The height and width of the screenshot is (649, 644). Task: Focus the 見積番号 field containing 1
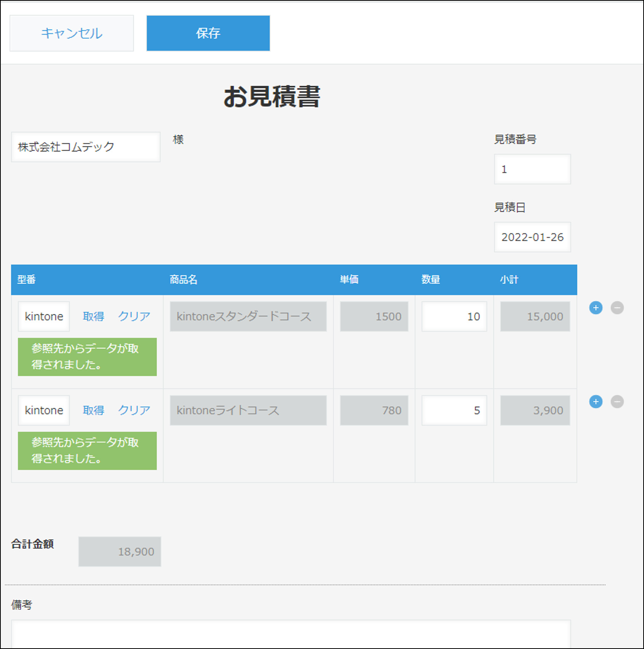pos(532,169)
